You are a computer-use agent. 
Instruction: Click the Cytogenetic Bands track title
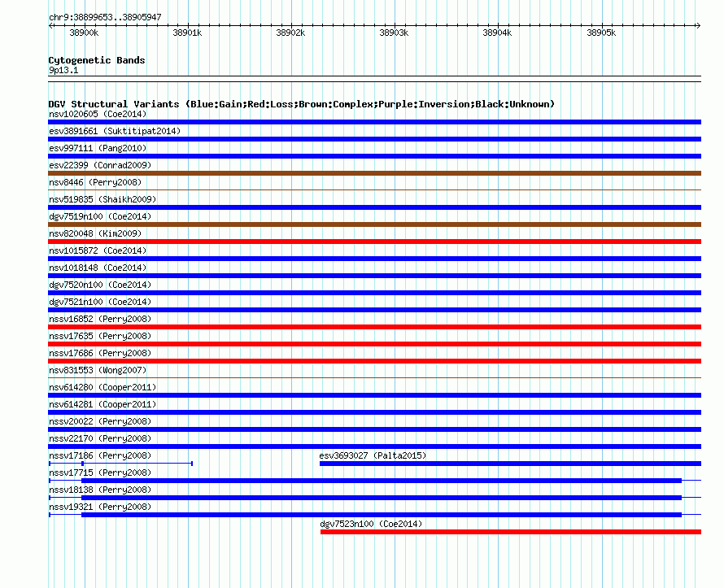coord(97,60)
